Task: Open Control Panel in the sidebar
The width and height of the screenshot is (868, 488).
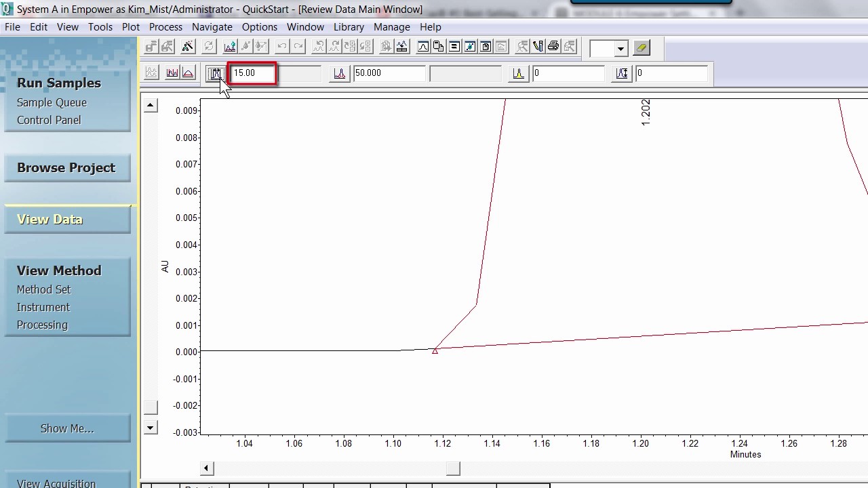Action: click(x=49, y=120)
